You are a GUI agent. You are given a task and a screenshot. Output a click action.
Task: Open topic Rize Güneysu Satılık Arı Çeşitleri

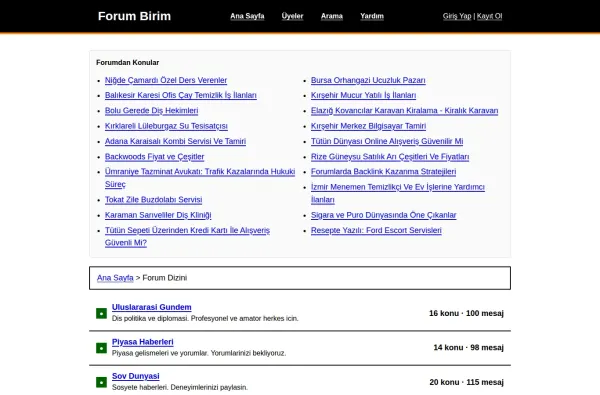coord(390,157)
